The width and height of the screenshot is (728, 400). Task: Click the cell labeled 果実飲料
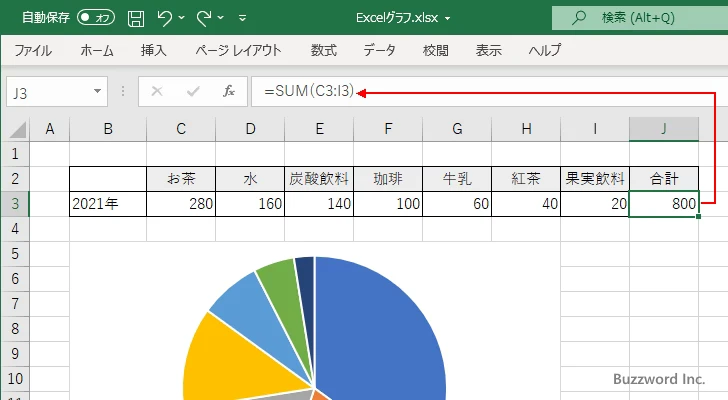pyautogui.click(x=595, y=179)
